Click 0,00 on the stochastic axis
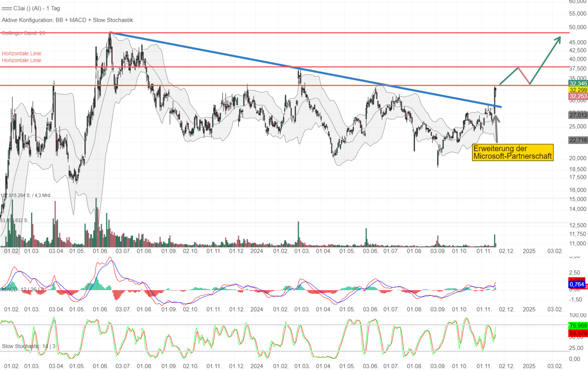588x370 pixels. tap(575, 359)
